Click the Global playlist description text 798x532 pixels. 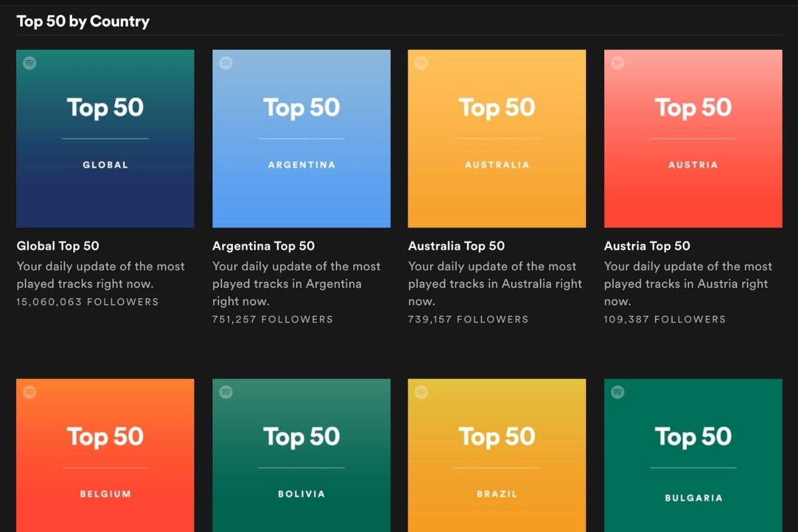point(100,275)
